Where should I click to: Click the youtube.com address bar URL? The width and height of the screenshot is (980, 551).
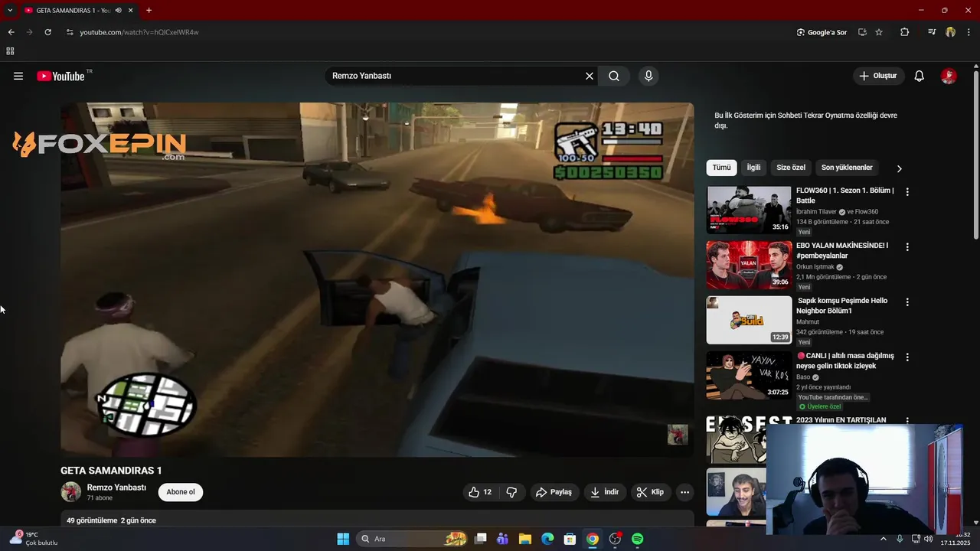pos(139,32)
